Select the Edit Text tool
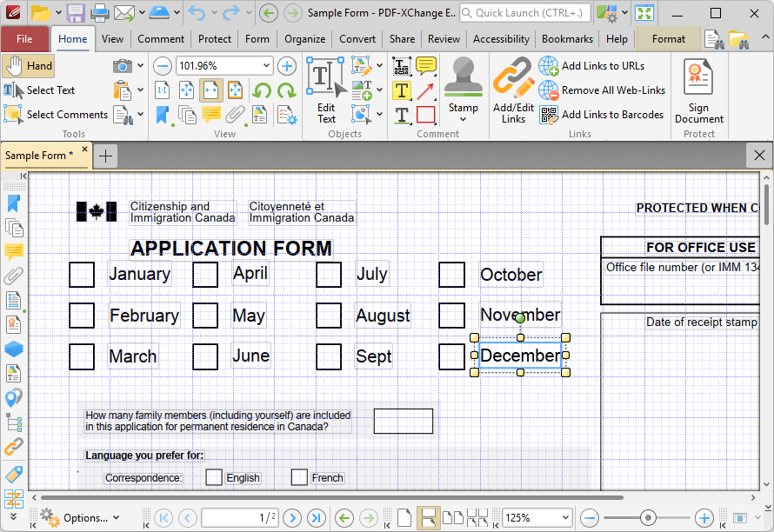Viewport: 774px width, 532px height. pos(326,90)
